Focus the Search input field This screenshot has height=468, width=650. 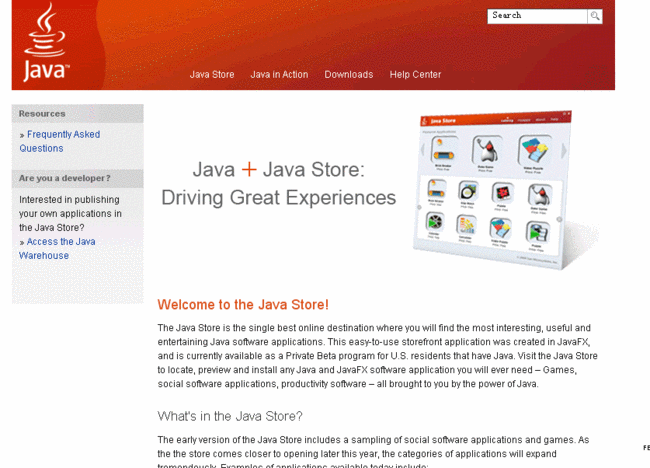click(537, 16)
